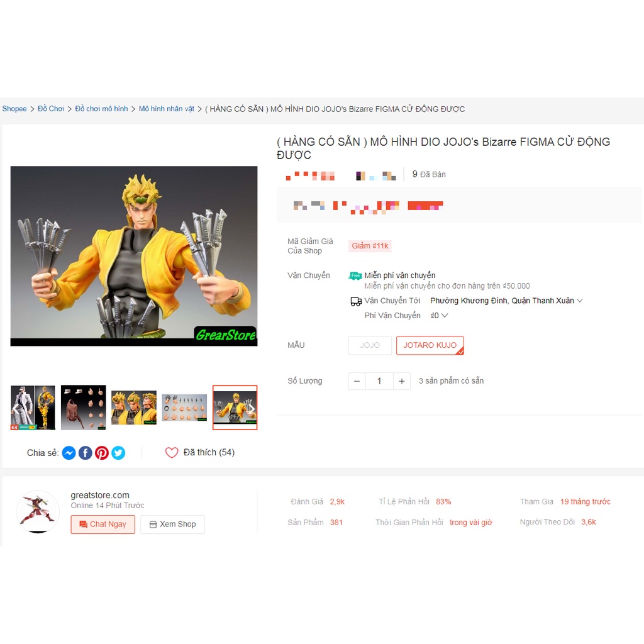Select the backpack accessories thumbnail
This screenshot has width=644, height=644.
[x=84, y=408]
